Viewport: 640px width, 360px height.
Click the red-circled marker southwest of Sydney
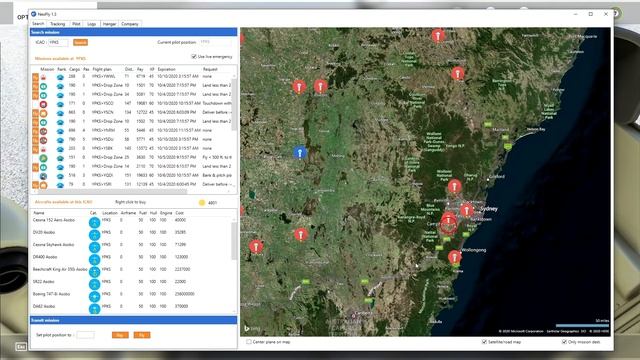pyautogui.click(x=448, y=222)
